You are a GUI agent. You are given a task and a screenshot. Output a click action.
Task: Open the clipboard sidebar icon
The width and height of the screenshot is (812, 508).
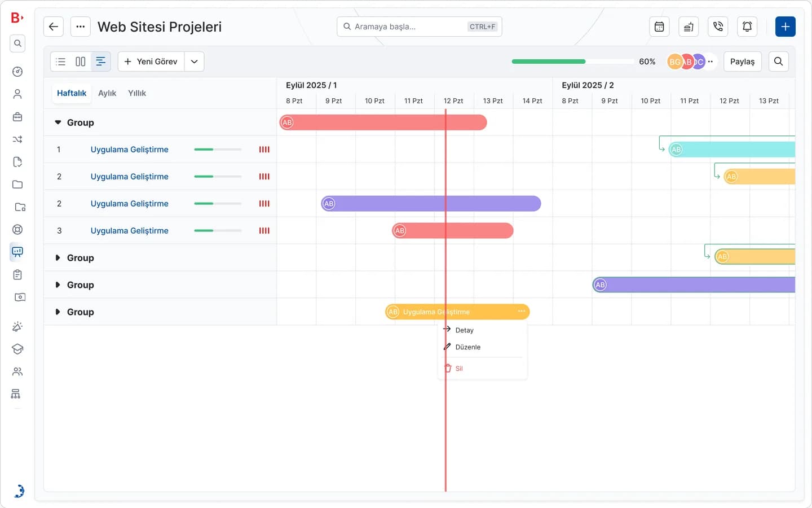coord(17,275)
